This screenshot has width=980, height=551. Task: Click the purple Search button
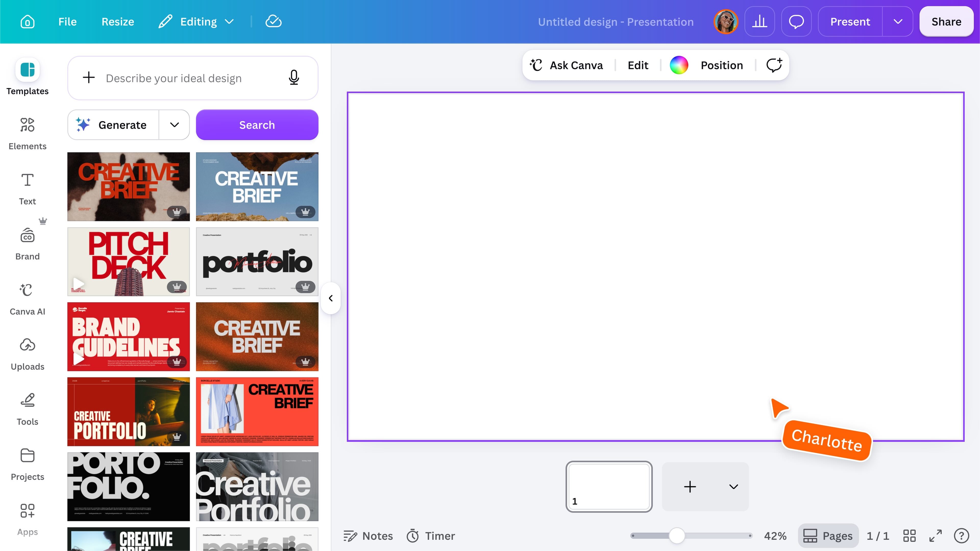coord(257,125)
